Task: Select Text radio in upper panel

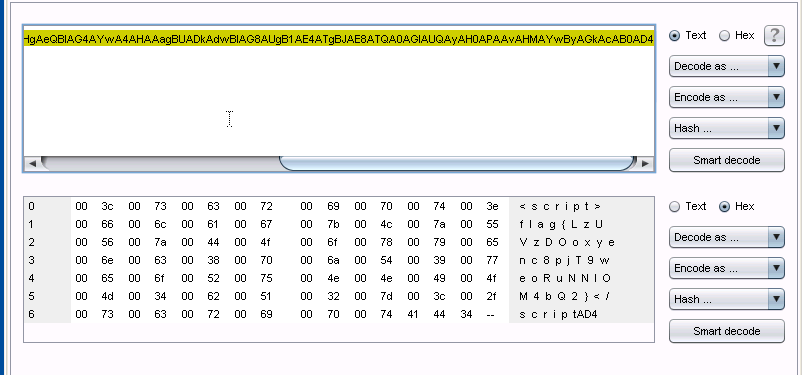Action: [x=688, y=35]
